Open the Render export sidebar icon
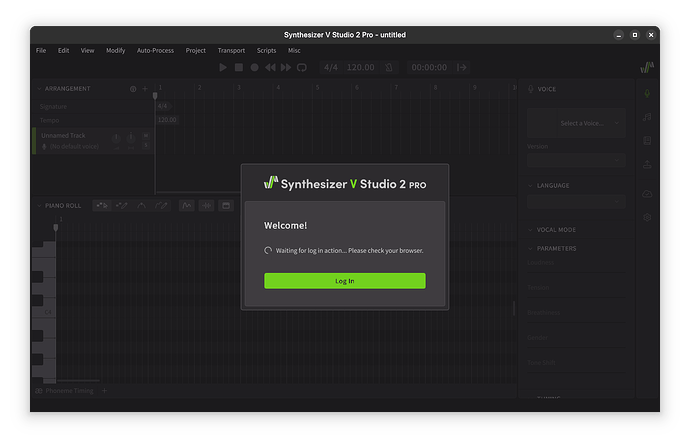690x445 pixels. point(647,165)
